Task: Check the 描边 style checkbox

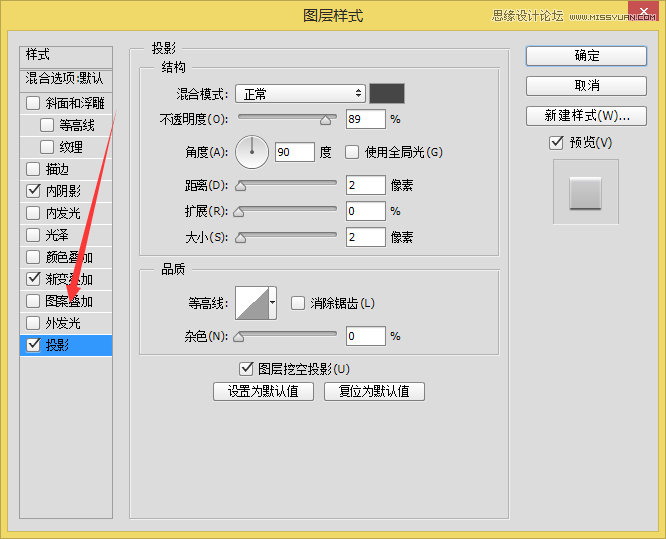Action: click(x=33, y=169)
